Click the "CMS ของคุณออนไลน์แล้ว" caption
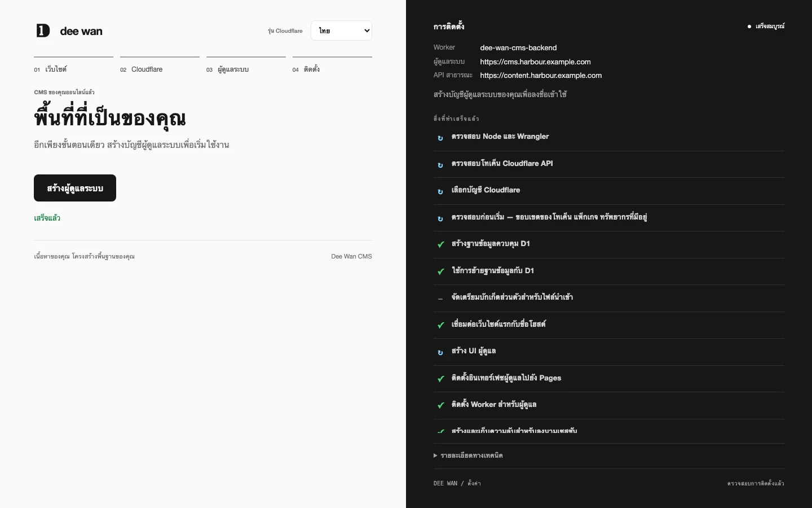Screen dimensions: 812x508 [x=64, y=92]
